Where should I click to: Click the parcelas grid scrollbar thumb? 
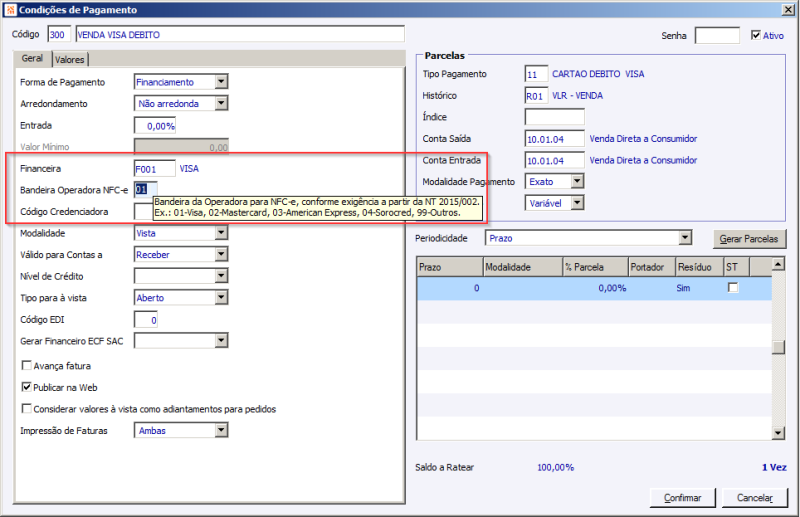778,347
